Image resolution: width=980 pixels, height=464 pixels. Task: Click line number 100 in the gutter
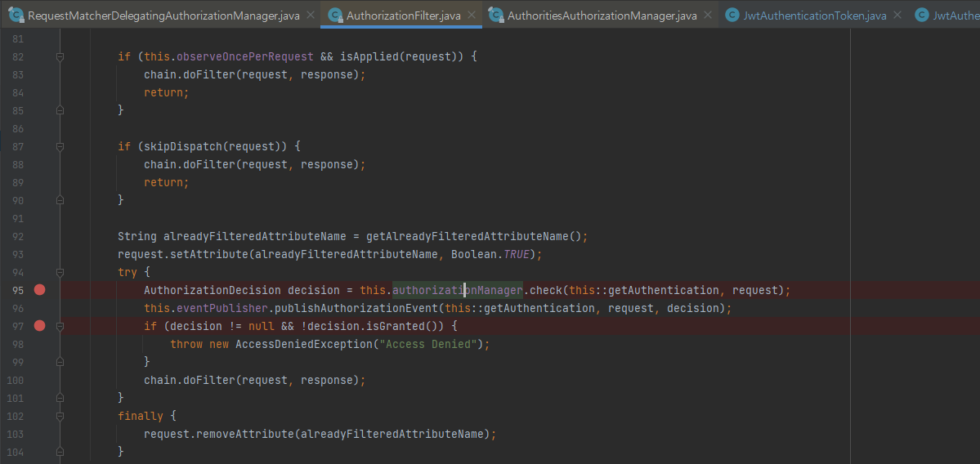click(x=15, y=380)
